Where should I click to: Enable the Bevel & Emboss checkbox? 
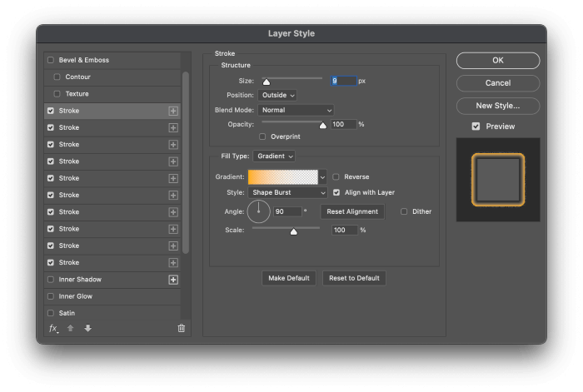click(51, 60)
